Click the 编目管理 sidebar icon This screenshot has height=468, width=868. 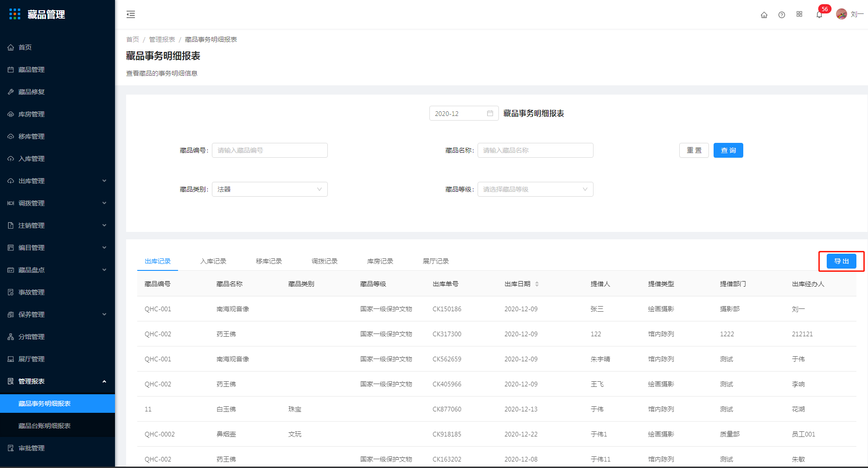click(11, 248)
